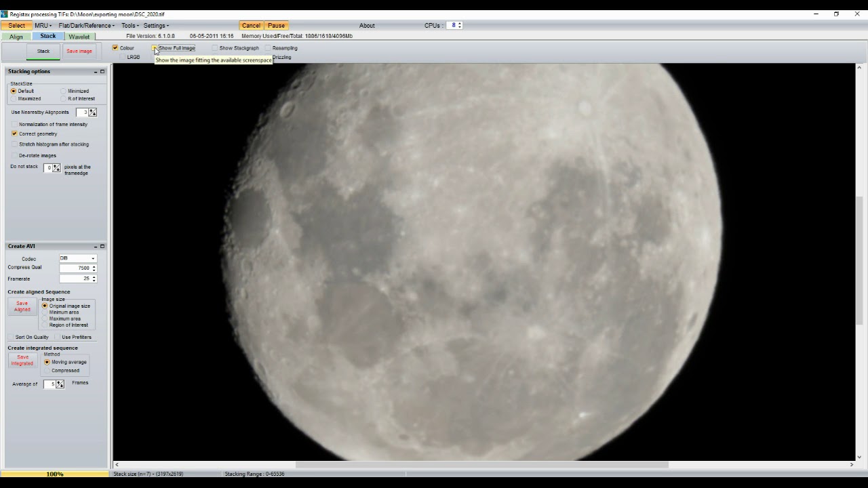868x488 pixels.
Task: Switch to the Align tab
Action: [16, 37]
